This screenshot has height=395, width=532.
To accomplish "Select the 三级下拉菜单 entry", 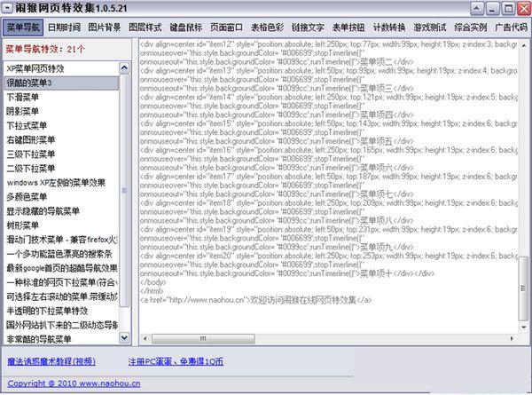I will pos(61,154).
